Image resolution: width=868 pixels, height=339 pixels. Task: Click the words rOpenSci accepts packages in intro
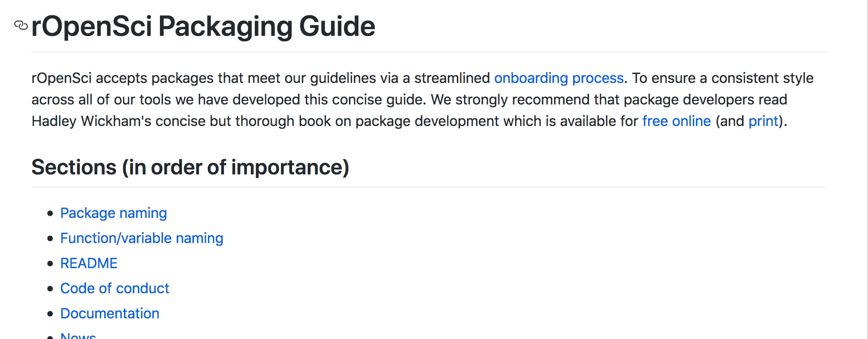pyautogui.click(x=122, y=78)
